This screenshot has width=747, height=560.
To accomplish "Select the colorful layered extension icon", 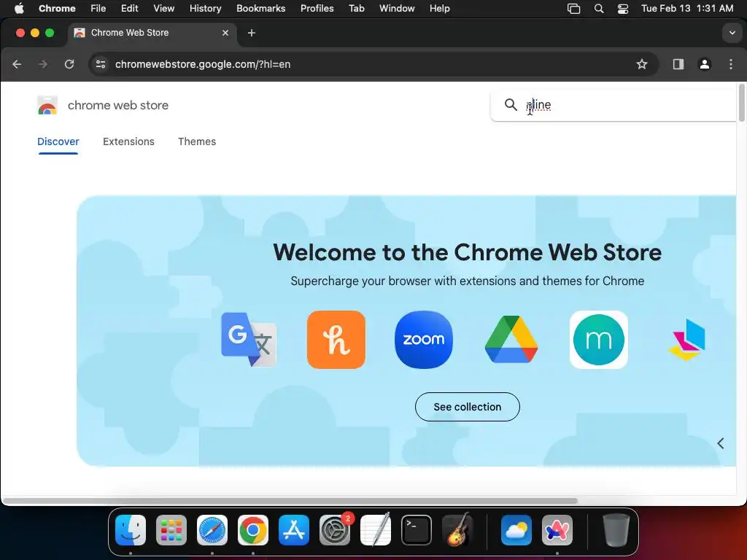I will click(686, 340).
